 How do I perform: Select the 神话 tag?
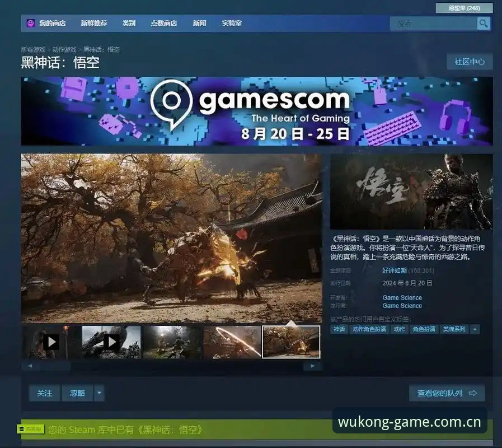click(x=339, y=329)
